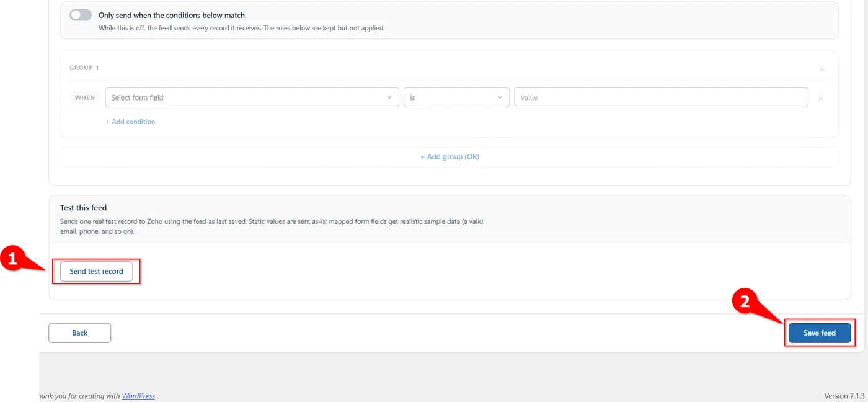The height and width of the screenshot is (402, 868).
Task: Delete the WHEN condition row
Action: 820,98
